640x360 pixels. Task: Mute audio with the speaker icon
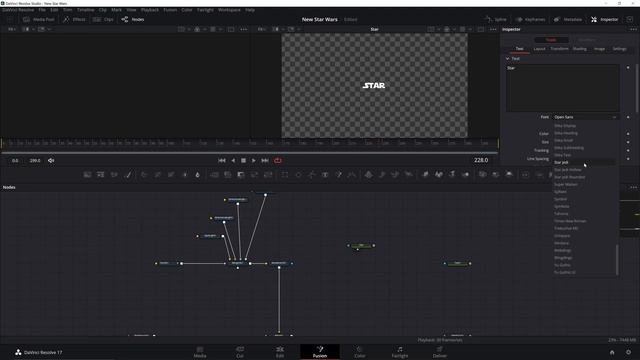click(x=51, y=161)
